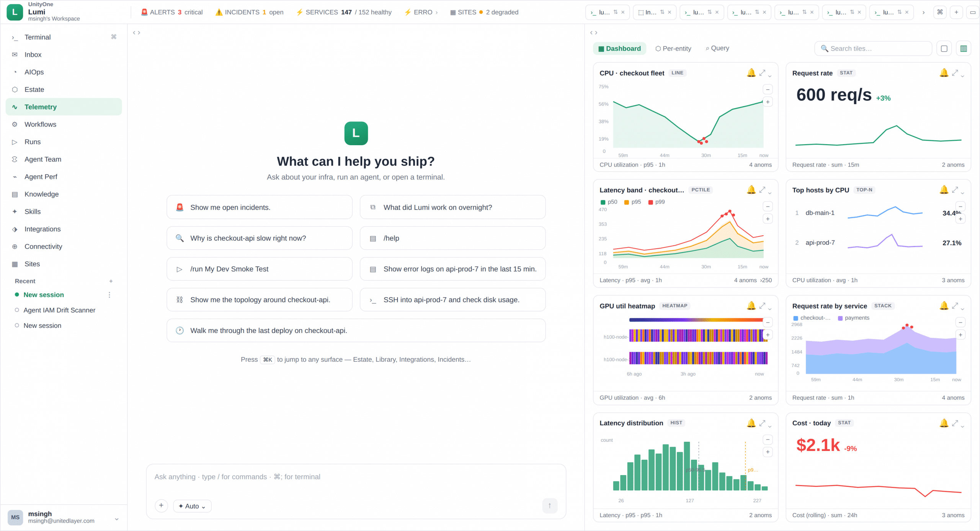Toggle the p99 series in Latency legend
Screen dimensions: 980x531
click(x=657, y=202)
